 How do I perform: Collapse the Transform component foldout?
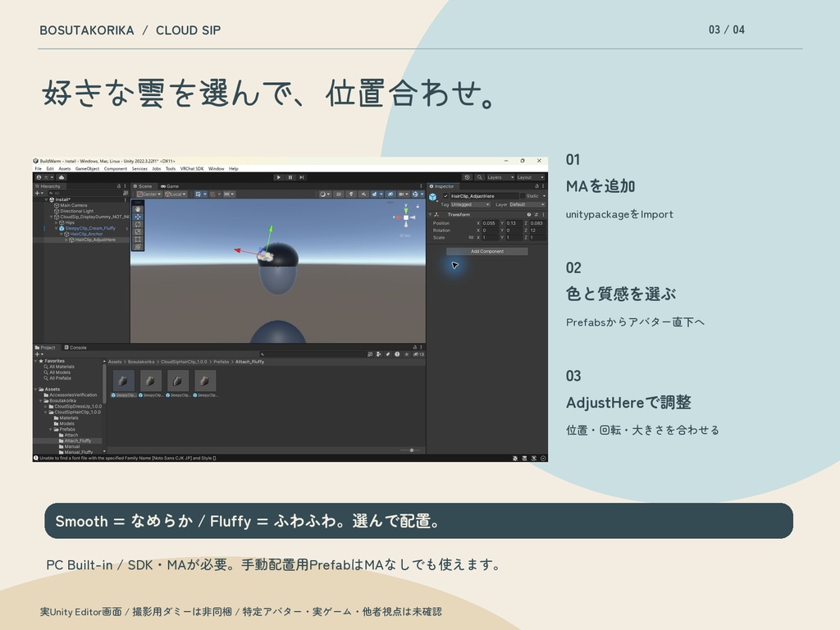(x=430, y=214)
